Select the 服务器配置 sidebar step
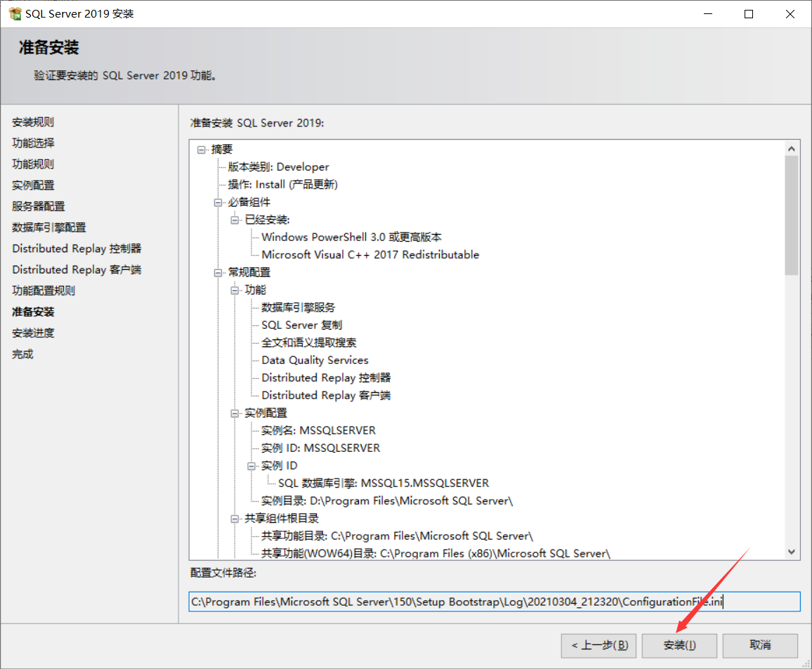This screenshot has width=812, height=669. [x=39, y=206]
